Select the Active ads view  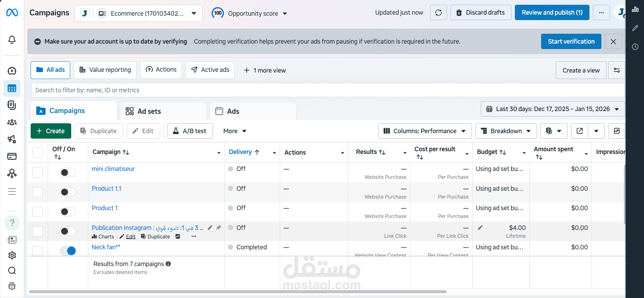click(x=210, y=70)
